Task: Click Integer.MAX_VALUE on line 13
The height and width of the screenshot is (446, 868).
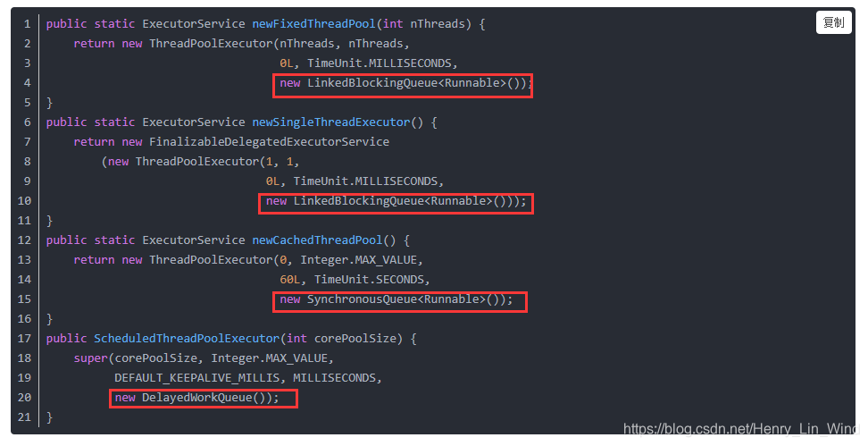Action: (x=359, y=260)
